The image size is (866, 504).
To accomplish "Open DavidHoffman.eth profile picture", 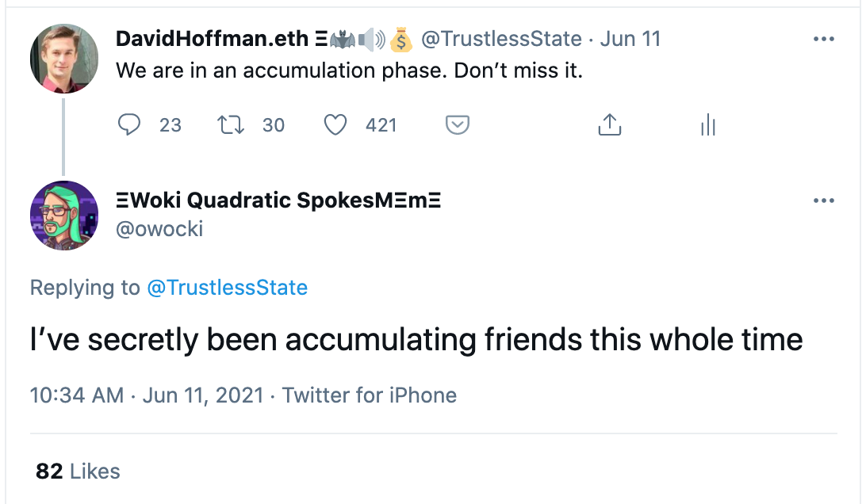I will coord(63,59).
